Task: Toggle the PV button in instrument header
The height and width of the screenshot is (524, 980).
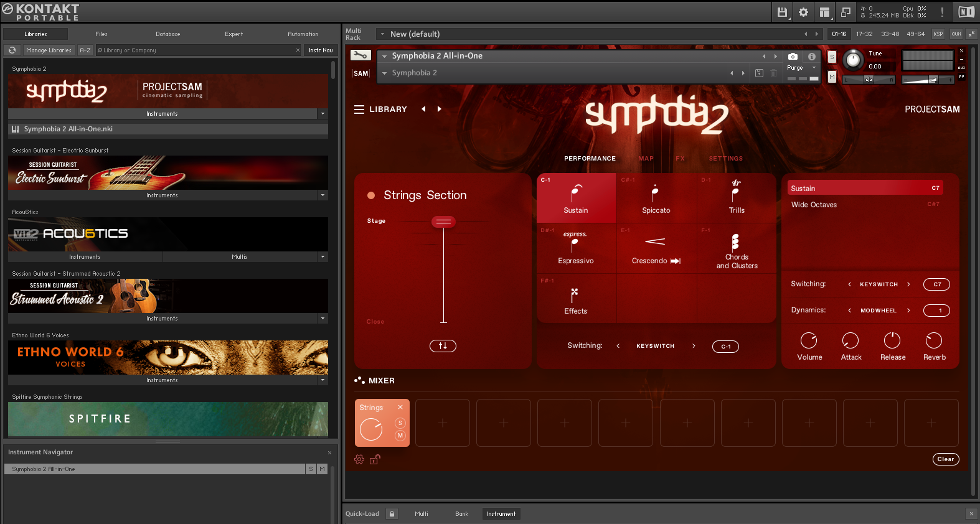Action: (x=961, y=77)
